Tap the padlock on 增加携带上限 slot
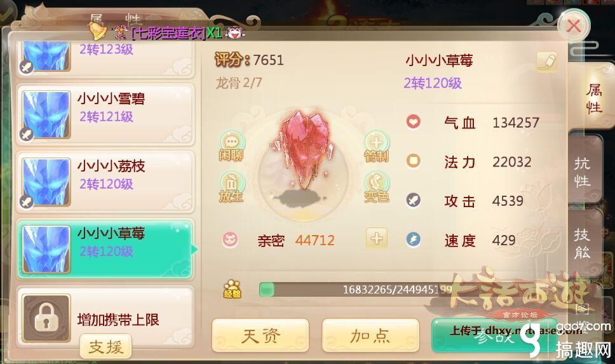The height and width of the screenshot is (364, 615). (46, 318)
